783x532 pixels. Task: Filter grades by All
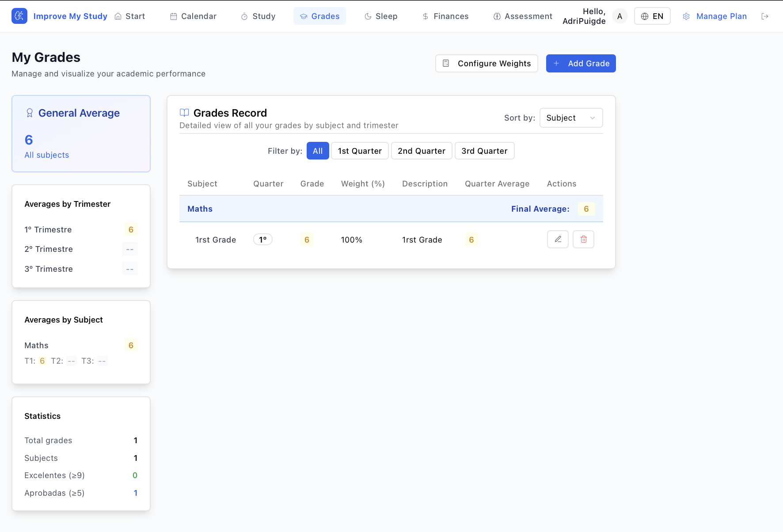coord(318,151)
